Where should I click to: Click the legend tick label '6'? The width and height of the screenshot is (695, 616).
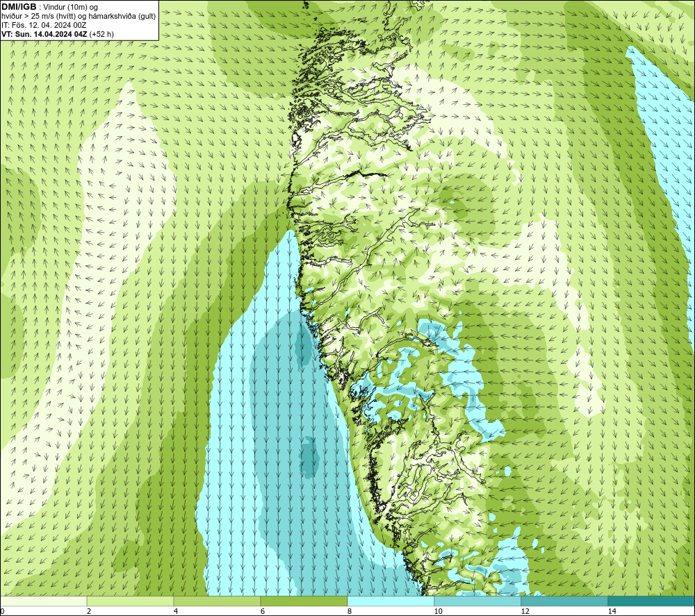[263, 612]
